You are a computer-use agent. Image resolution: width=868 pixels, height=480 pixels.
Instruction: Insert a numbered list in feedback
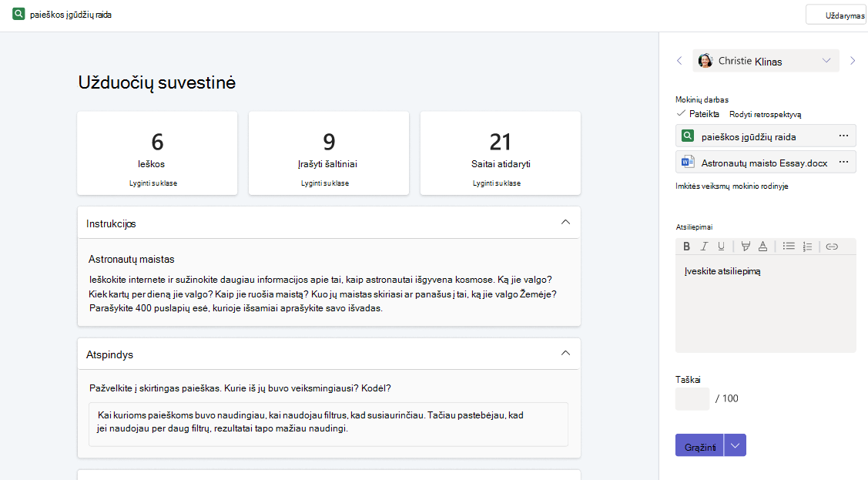pos(807,247)
